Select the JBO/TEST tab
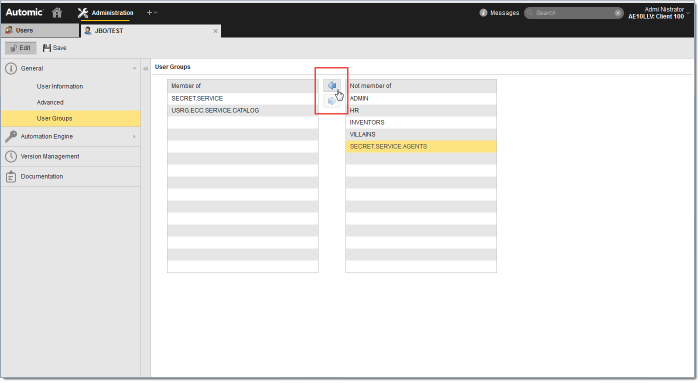Screen dimensions: 700x383 click(150, 30)
